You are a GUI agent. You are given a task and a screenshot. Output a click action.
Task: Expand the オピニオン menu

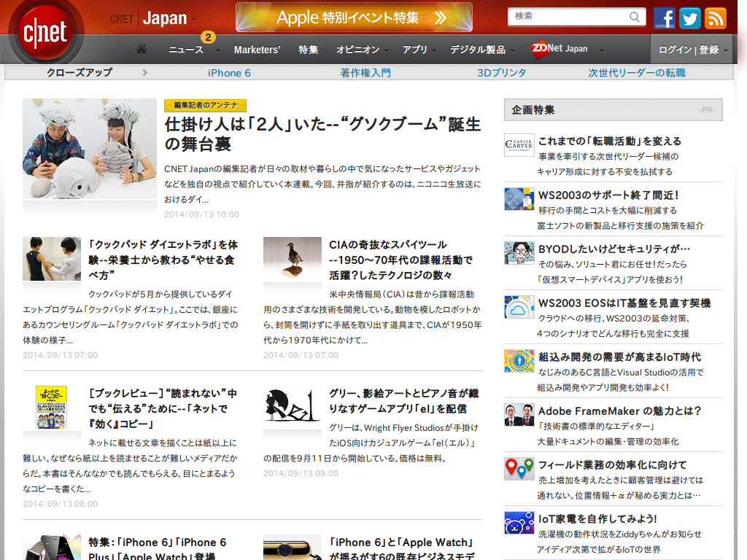pyautogui.click(x=362, y=50)
